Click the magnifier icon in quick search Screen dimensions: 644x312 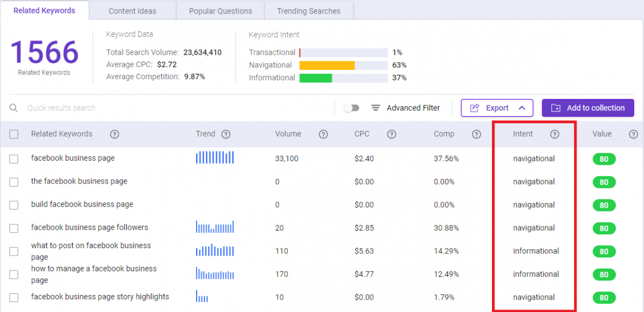[x=14, y=108]
